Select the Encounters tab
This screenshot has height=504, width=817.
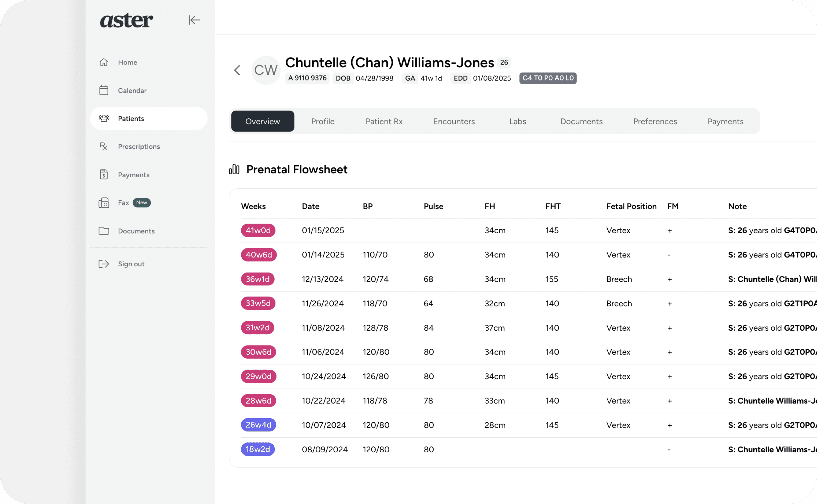point(454,121)
